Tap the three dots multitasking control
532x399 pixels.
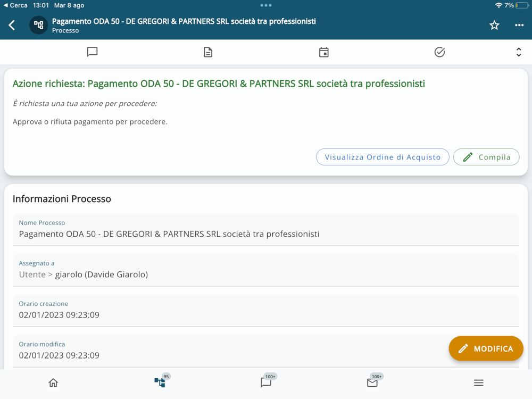(x=265, y=5)
